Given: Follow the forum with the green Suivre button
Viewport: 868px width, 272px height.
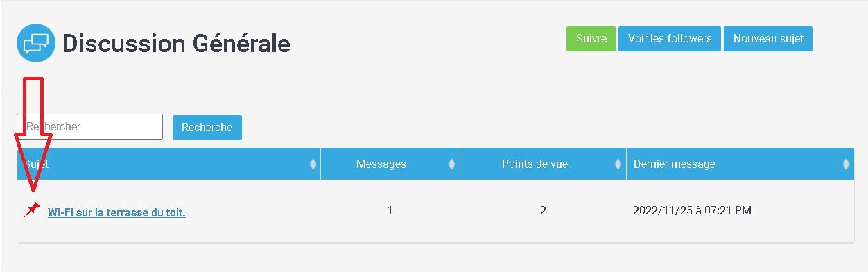Looking at the screenshot, I should (x=591, y=39).
